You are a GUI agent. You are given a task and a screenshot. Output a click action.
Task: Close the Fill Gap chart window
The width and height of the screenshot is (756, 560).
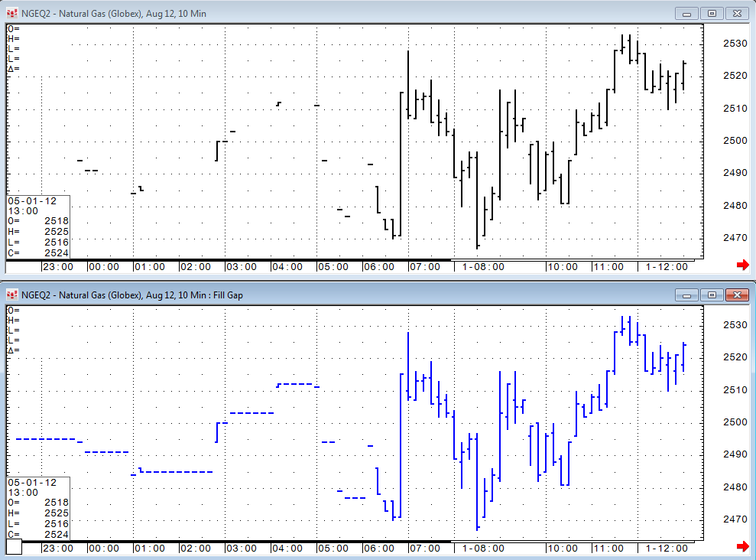[737, 295]
